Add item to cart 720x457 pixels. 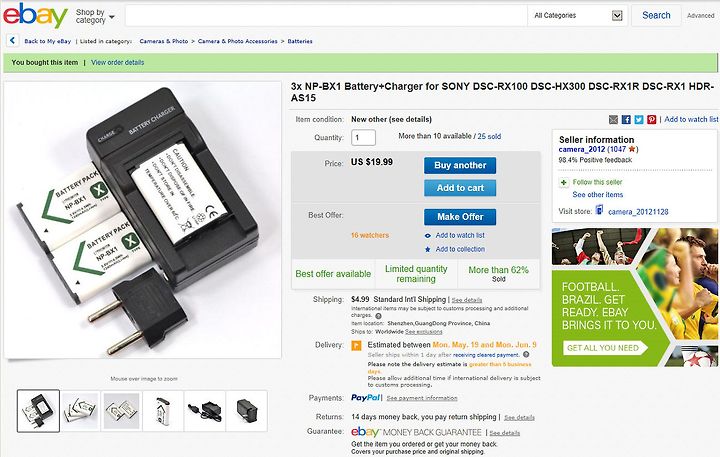[x=460, y=188]
